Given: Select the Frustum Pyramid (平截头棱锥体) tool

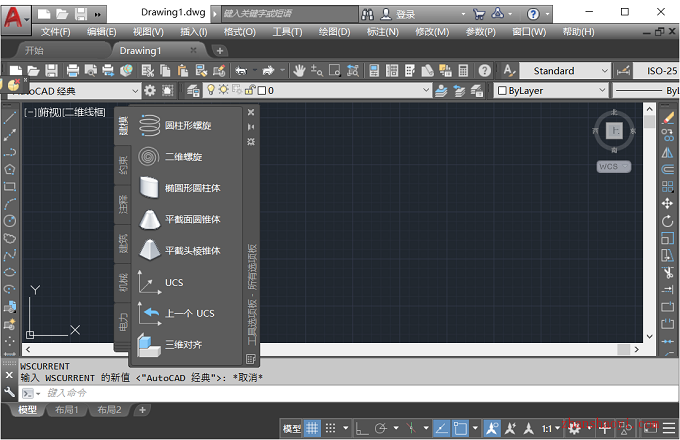Looking at the screenshot, I should pyautogui.click(x=179, y=251).
